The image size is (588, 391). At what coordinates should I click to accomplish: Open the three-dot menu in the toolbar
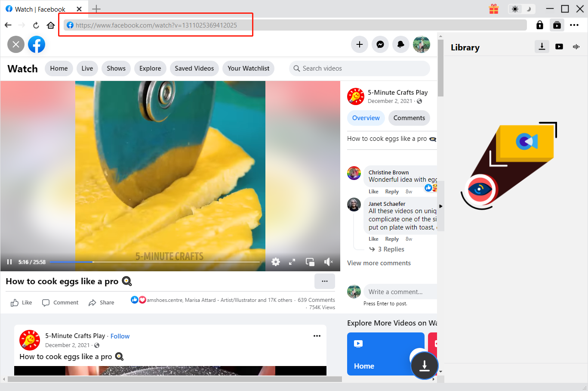point(574,25)
